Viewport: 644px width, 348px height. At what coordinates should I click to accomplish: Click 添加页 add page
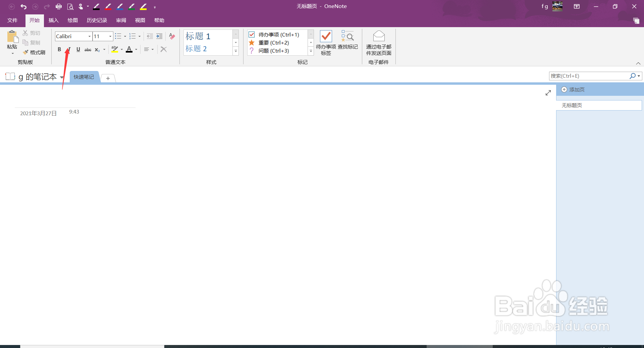[x=573, y=89]
